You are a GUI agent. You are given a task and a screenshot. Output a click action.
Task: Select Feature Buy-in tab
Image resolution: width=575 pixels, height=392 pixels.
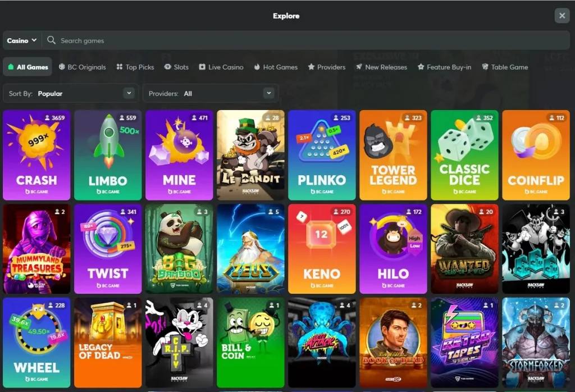(x=445, y=67)
